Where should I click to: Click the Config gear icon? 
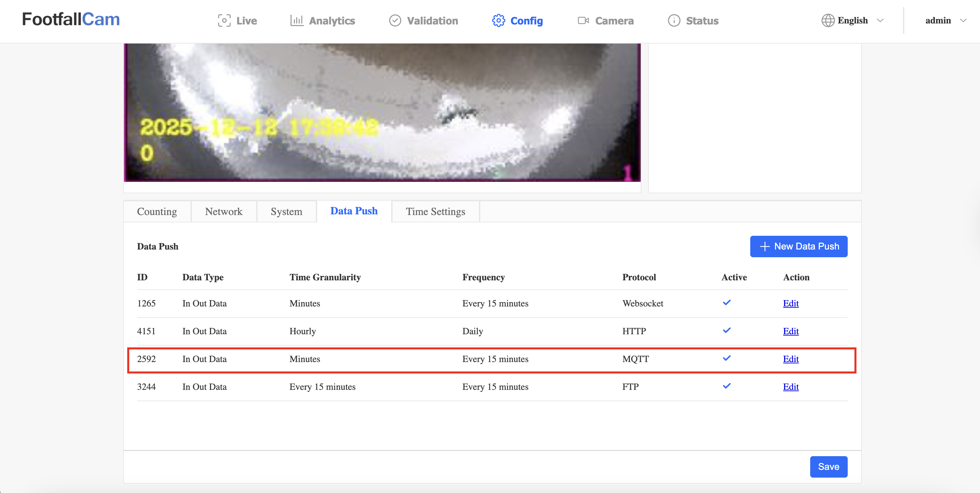[498, 20]
